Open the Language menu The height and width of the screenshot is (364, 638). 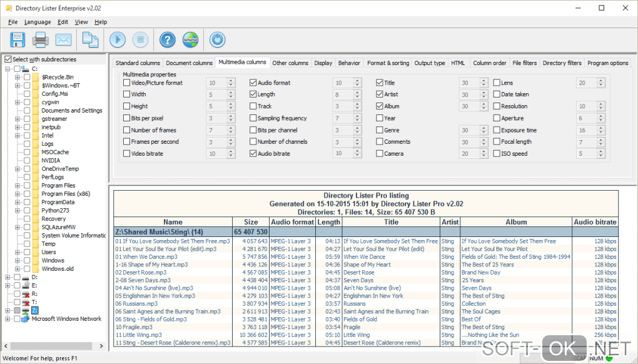(x=38, y=21)
